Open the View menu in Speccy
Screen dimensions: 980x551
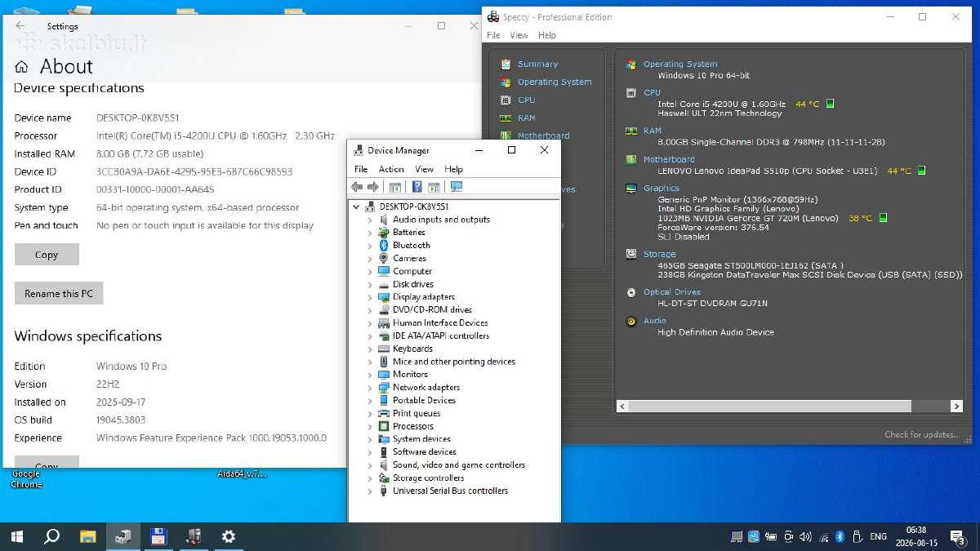coord(519,35)
